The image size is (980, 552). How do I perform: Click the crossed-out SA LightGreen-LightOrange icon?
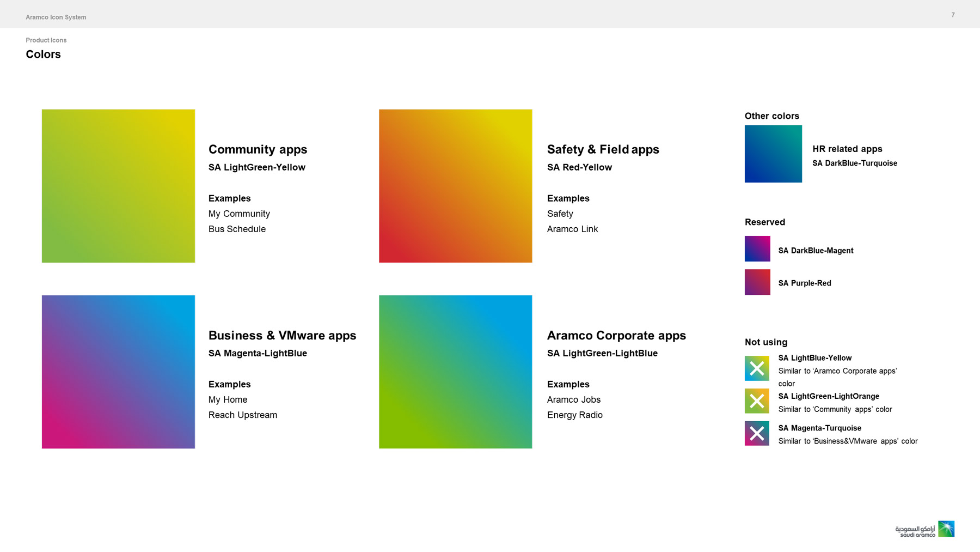(x=757, y=401)
